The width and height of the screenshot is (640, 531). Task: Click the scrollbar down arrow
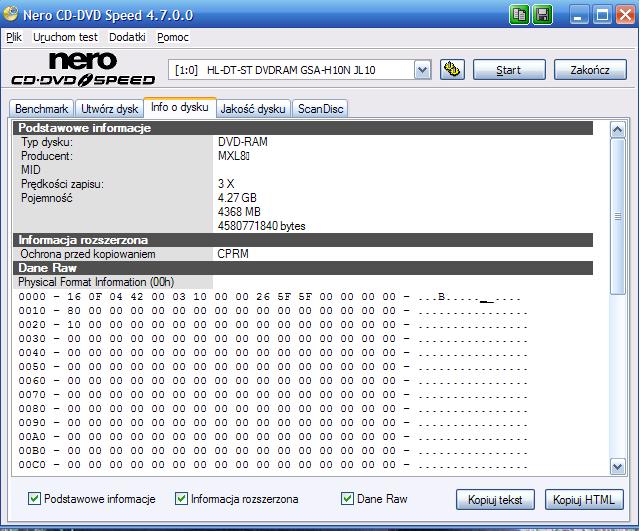click(618, 466)
